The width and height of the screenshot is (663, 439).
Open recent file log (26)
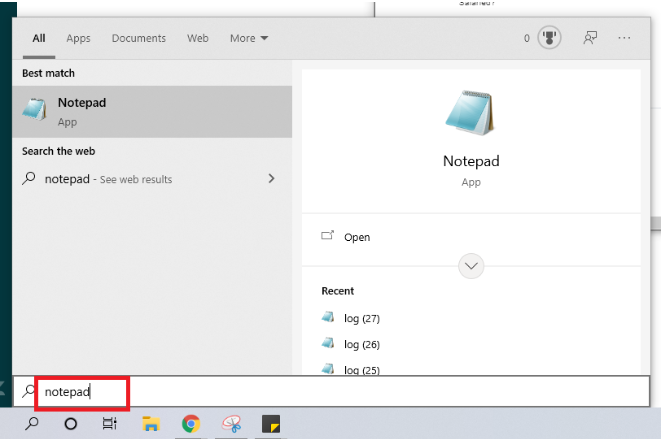pos(362,344)
